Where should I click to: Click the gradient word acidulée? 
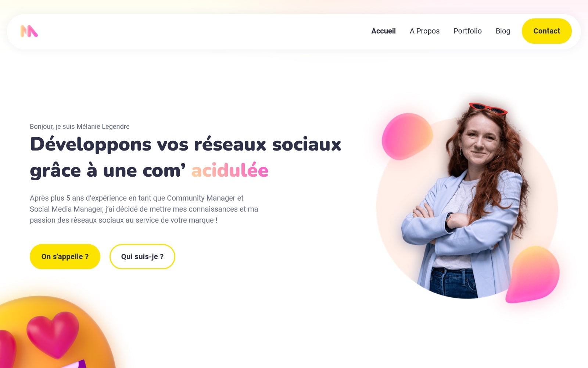tap(230, 170)
